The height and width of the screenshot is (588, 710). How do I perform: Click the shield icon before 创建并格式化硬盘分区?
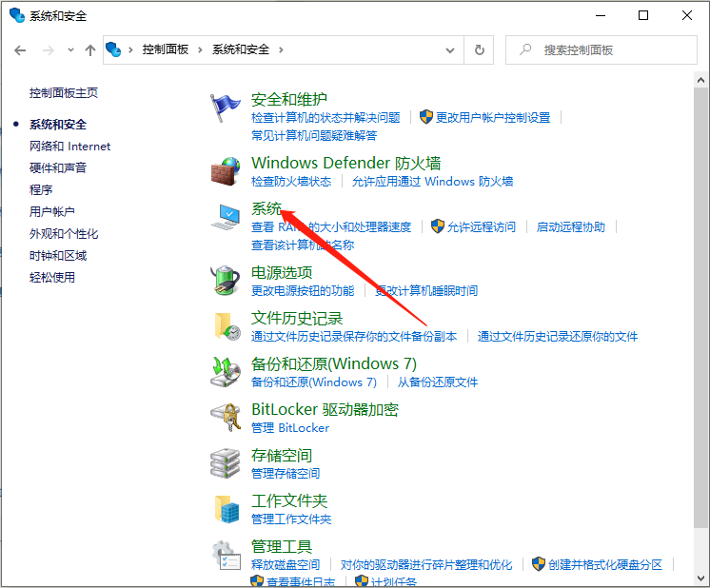pyautogui.click(x=539, y=564)
